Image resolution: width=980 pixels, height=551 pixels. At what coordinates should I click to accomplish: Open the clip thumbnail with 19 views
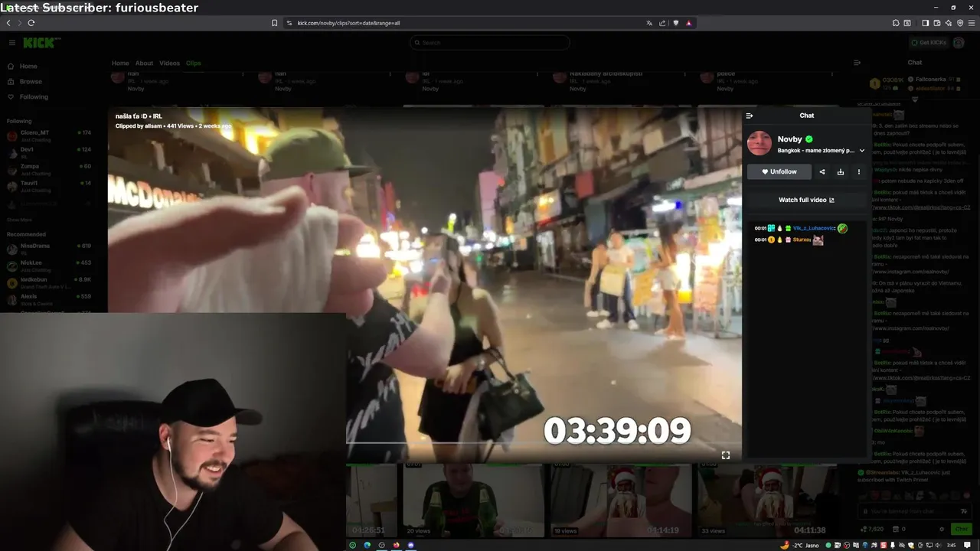[620, 500]
